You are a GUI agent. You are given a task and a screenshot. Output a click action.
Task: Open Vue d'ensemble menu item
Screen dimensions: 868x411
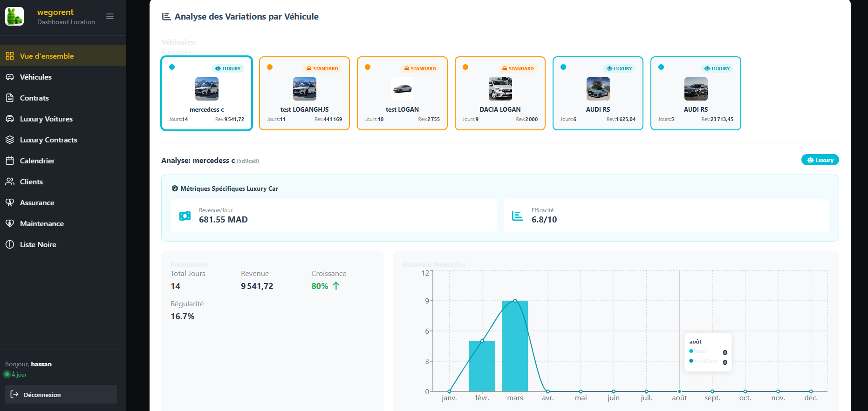47,56
